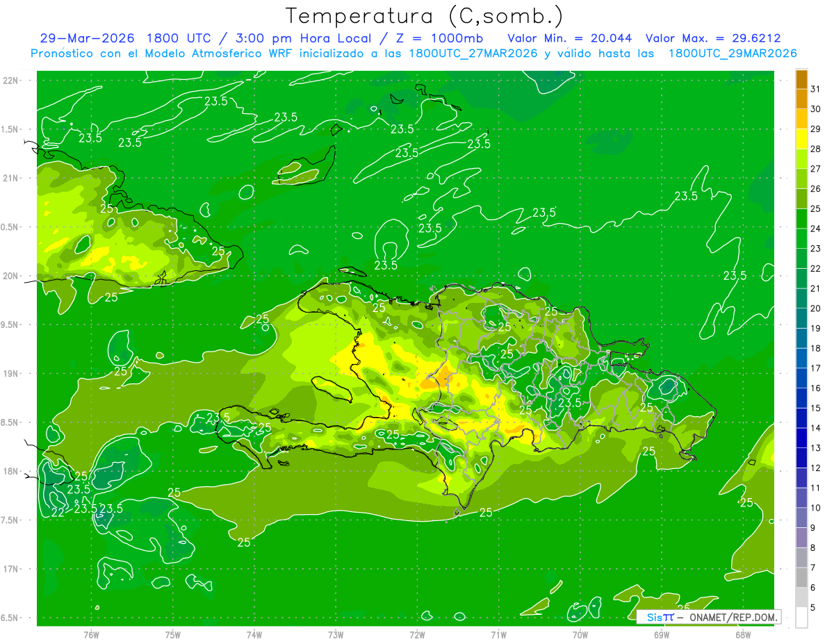Click the 68W longitude axis label

point(742,634)
